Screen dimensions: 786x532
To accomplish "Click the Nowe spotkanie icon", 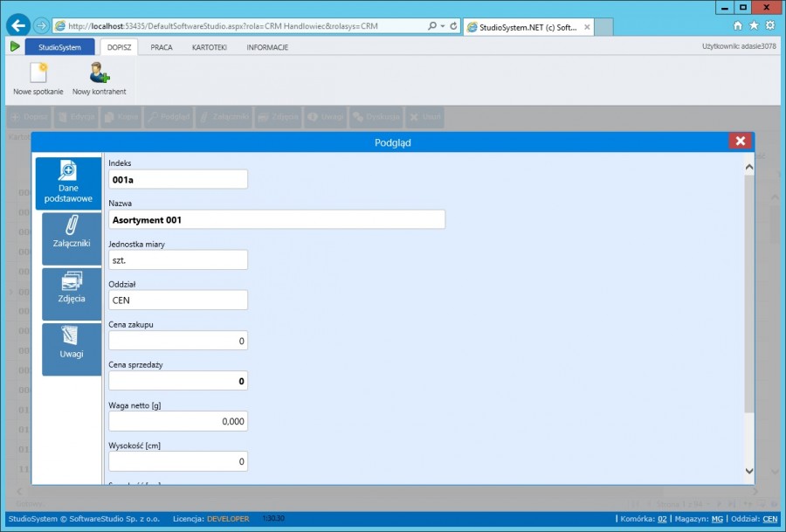I will click(x=38, y=73).
